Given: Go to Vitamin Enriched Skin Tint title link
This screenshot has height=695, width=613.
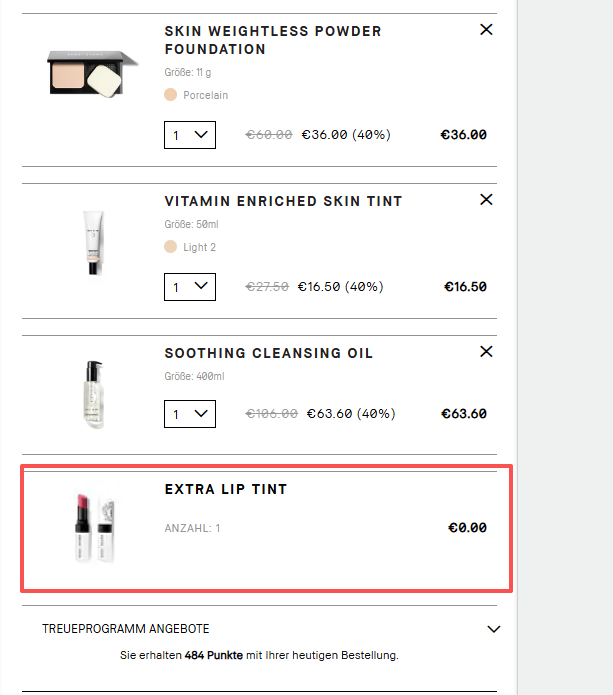Looking at the screenshot, I should coord(283,201).
